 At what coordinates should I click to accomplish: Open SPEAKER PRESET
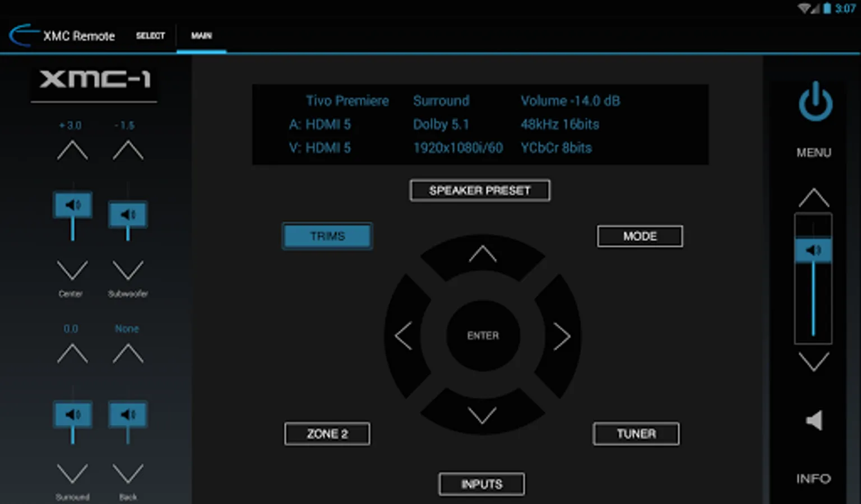pyautogui.click(x=480, y=190)
